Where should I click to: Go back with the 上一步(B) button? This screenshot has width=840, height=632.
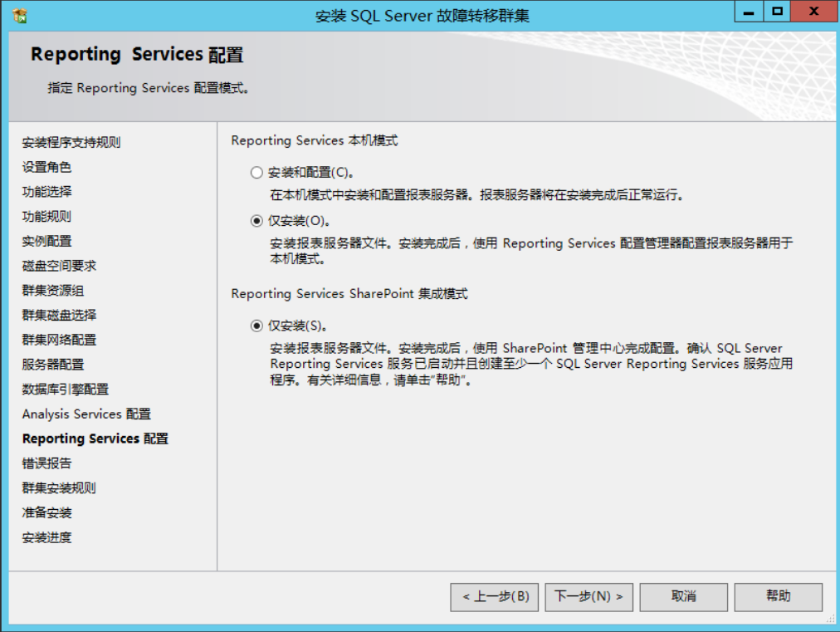tap(495, 596)
